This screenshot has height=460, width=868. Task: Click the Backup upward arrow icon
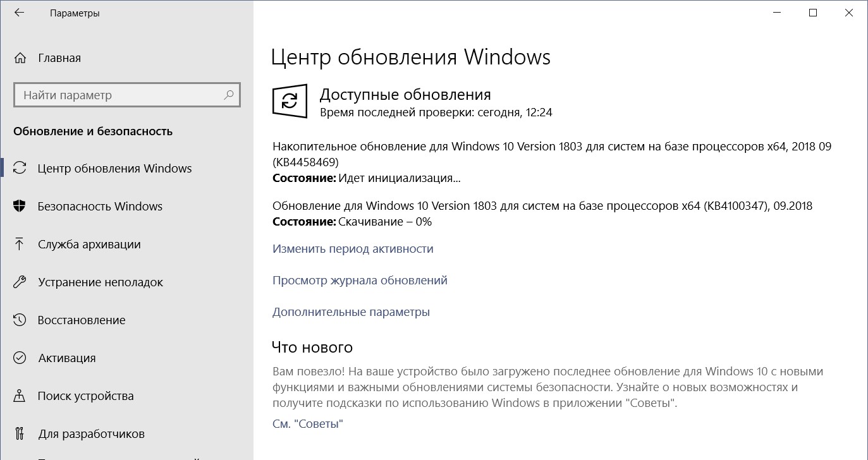[x=20, y=245]
